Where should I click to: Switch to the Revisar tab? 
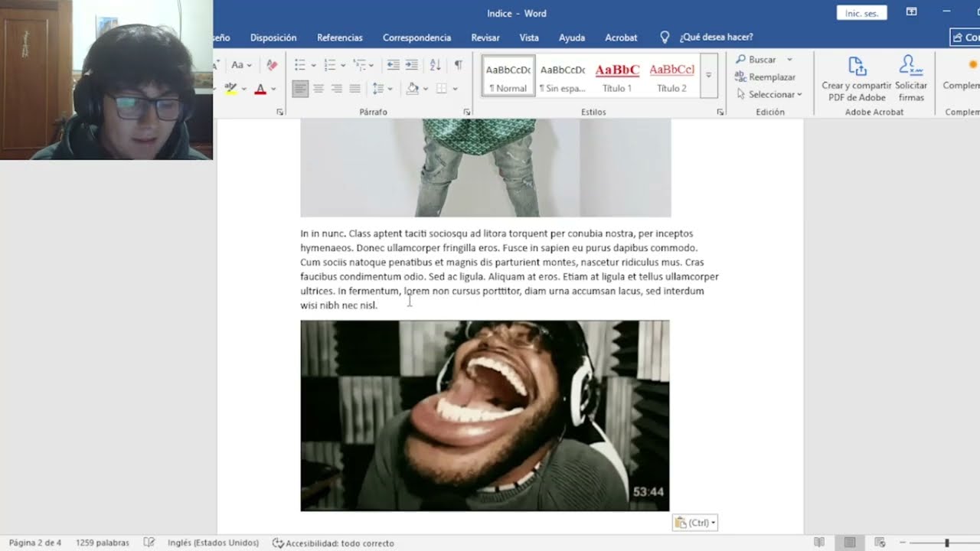pos(485,37)
